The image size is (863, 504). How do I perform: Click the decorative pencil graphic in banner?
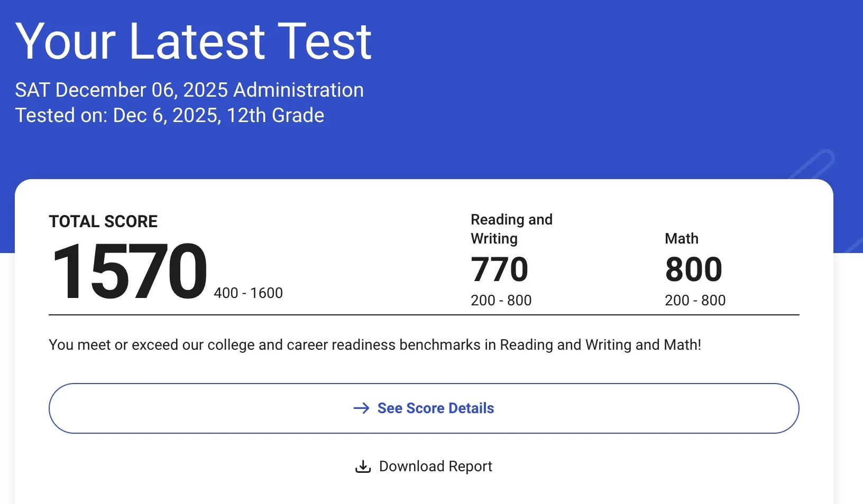tap(812, 165)
